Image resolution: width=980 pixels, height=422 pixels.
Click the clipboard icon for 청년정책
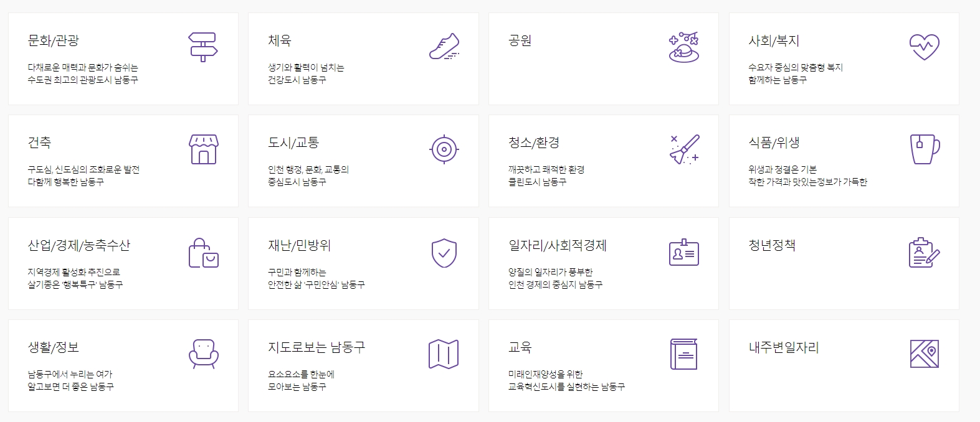925,251
